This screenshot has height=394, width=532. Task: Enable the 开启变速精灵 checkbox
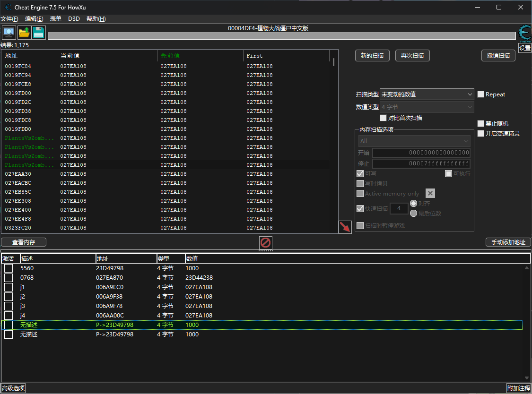[481, 133]
